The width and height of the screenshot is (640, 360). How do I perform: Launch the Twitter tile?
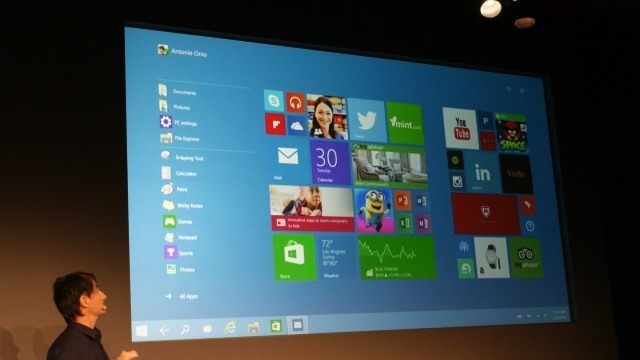click(x=367, y=120)
